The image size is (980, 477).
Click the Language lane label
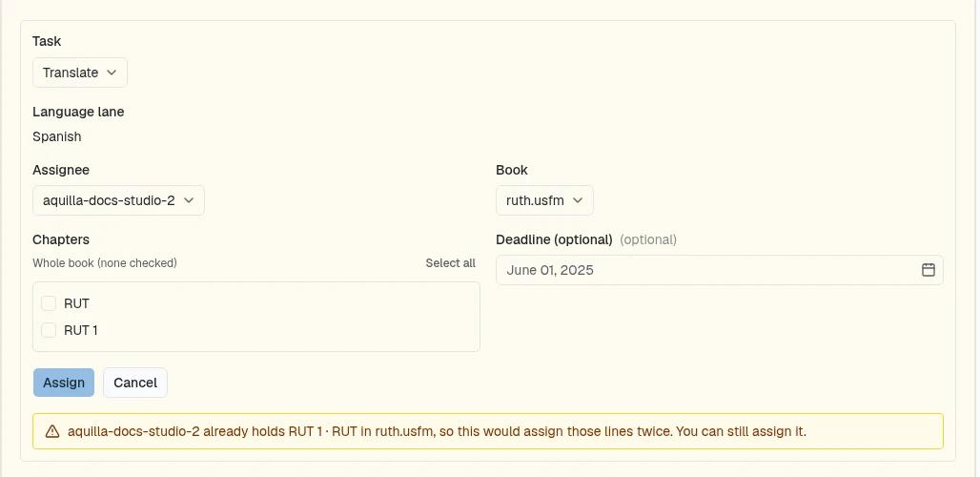(78, 112)
